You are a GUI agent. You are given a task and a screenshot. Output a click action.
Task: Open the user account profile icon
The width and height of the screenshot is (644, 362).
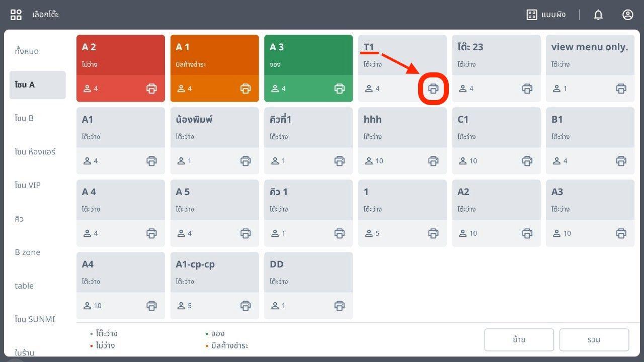pos(627,15)
